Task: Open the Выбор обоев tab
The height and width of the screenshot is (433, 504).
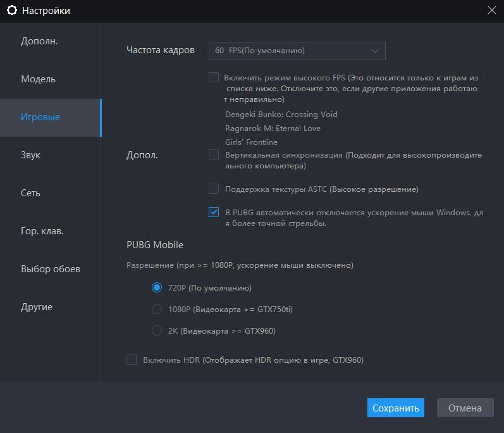Action: click(x=51, y=269)
